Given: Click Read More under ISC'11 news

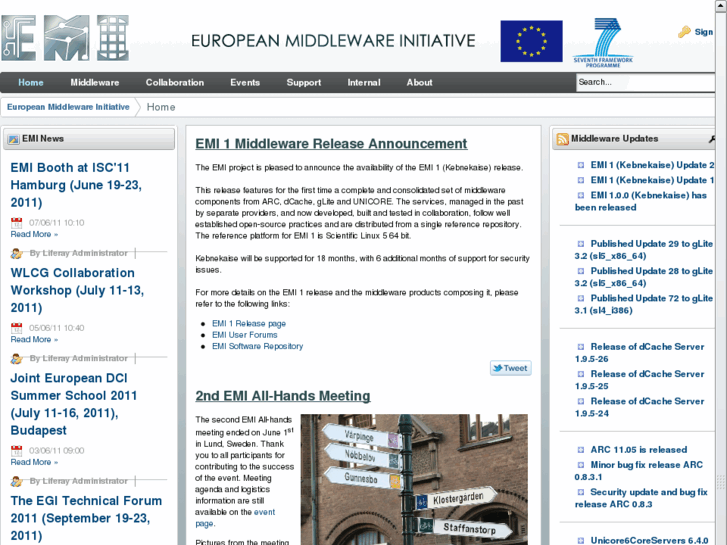Looking at the screenshot, I should 34,234.
